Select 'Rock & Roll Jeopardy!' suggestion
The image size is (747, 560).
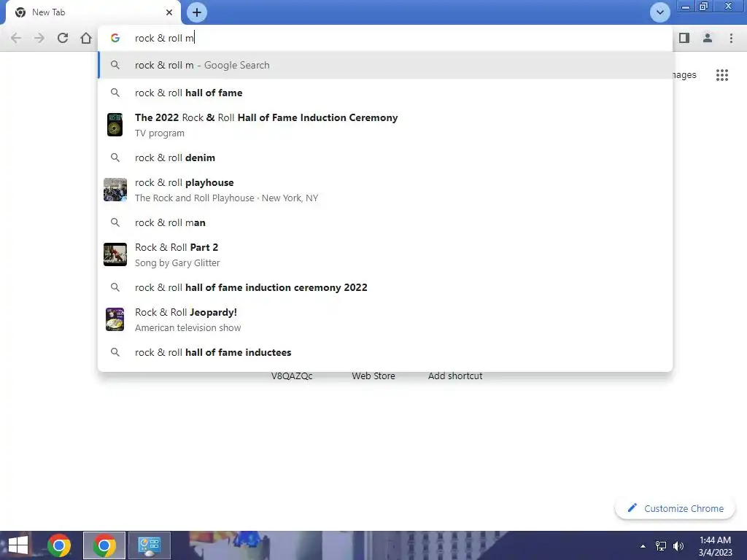385,319
